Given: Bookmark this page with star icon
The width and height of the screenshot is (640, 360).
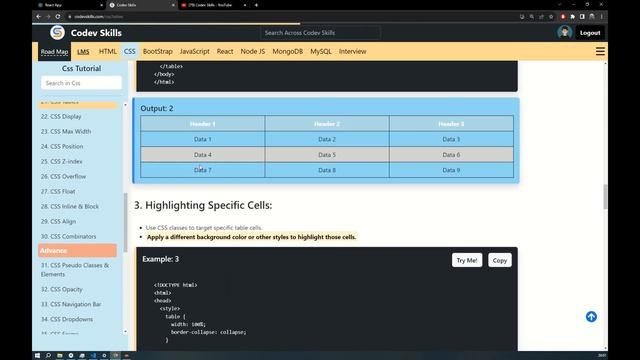Looking at the screenshot, I should pos(551,17).
